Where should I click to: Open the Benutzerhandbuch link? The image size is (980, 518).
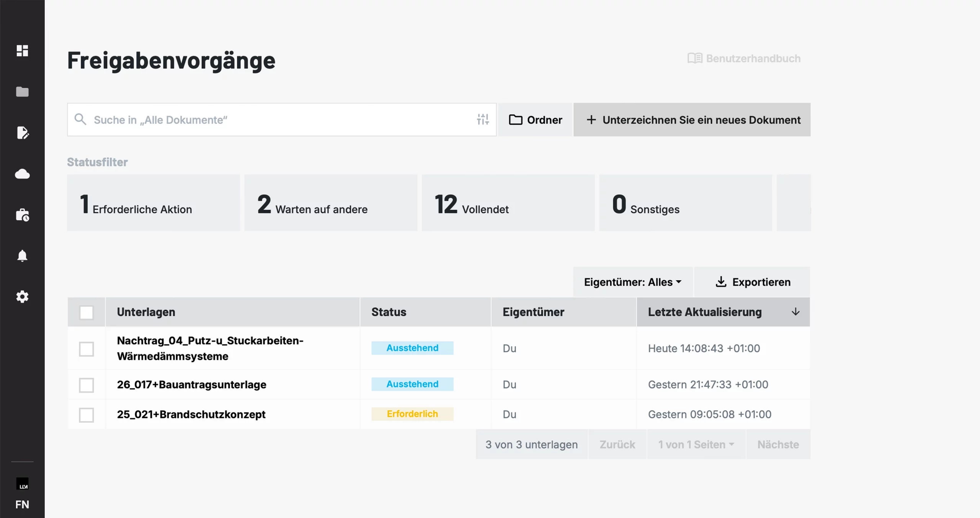click(x=744, y=59)
